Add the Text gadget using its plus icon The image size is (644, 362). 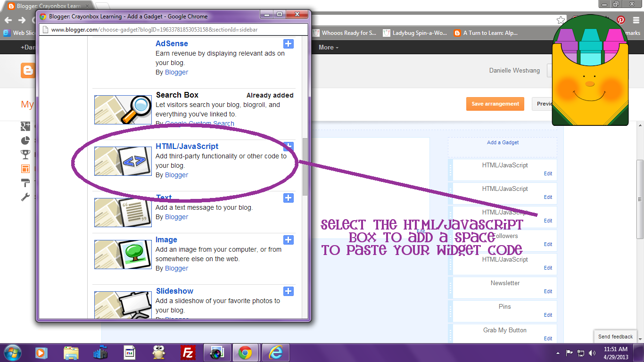[289, 198]
